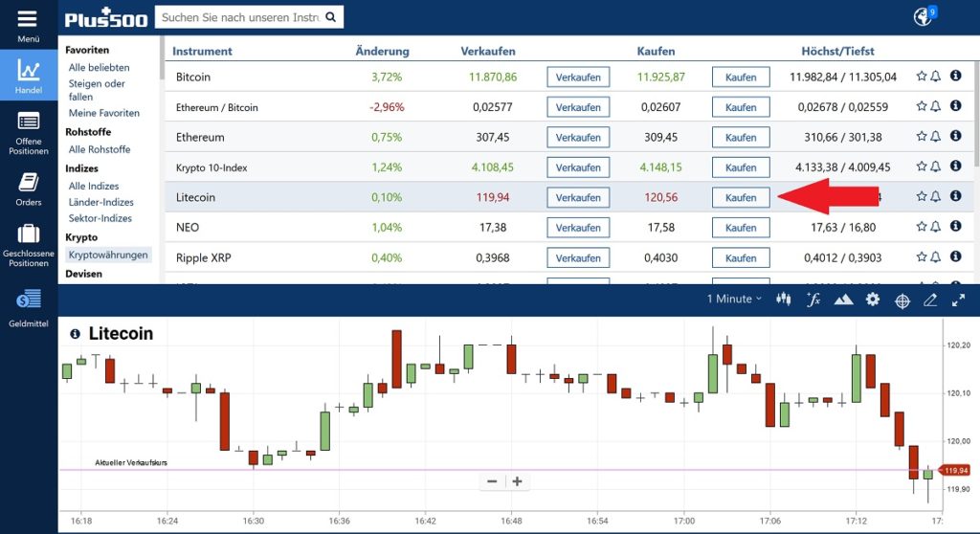Favorite Ethereum with the star
Image resolution: width=980 pixels, height=534 pixels.
922,136
